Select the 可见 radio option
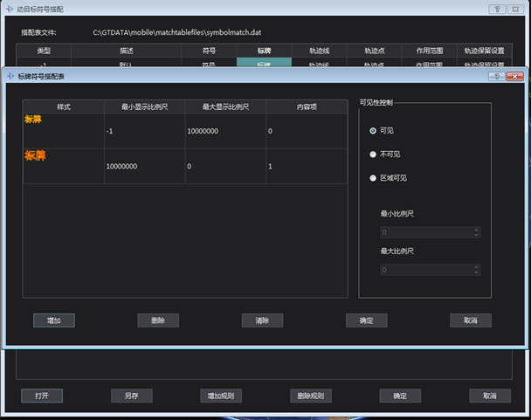 click(374, 130)
